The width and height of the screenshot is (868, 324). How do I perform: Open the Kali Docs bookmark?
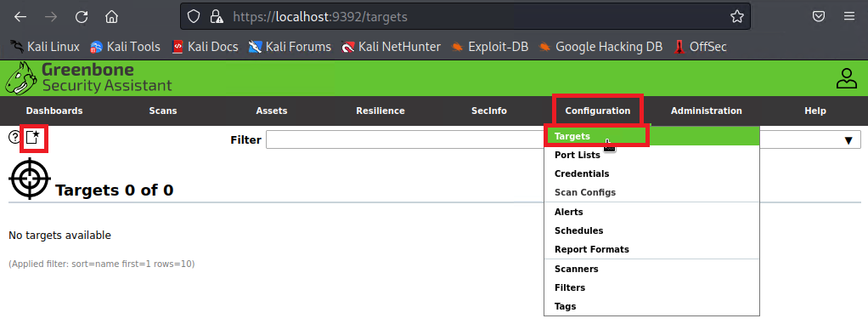click(x=205, y=47)
